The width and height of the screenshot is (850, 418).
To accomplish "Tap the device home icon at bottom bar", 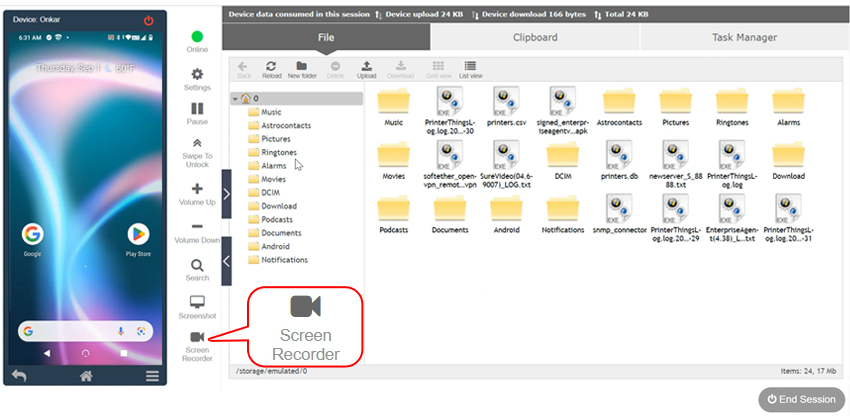I will pyautogui.click(x=86, y=375).
